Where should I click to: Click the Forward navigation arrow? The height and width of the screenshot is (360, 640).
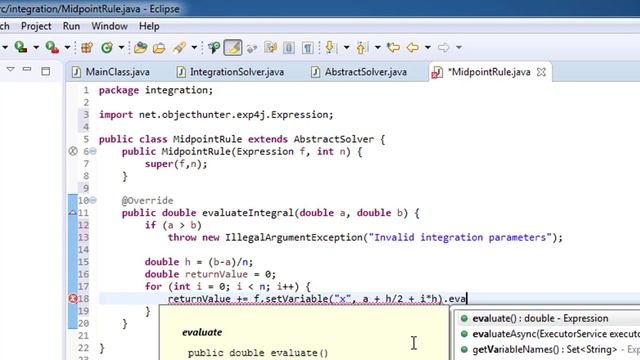pos(443,47)
